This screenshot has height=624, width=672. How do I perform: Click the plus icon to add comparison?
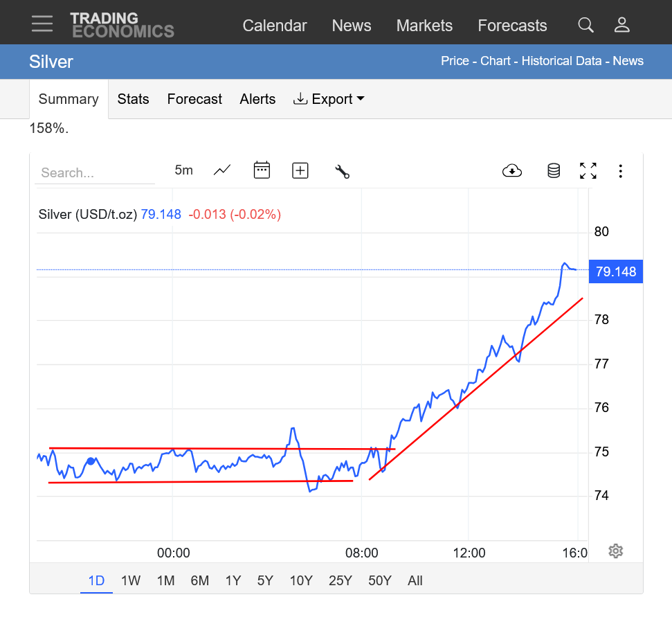point(300,171)
